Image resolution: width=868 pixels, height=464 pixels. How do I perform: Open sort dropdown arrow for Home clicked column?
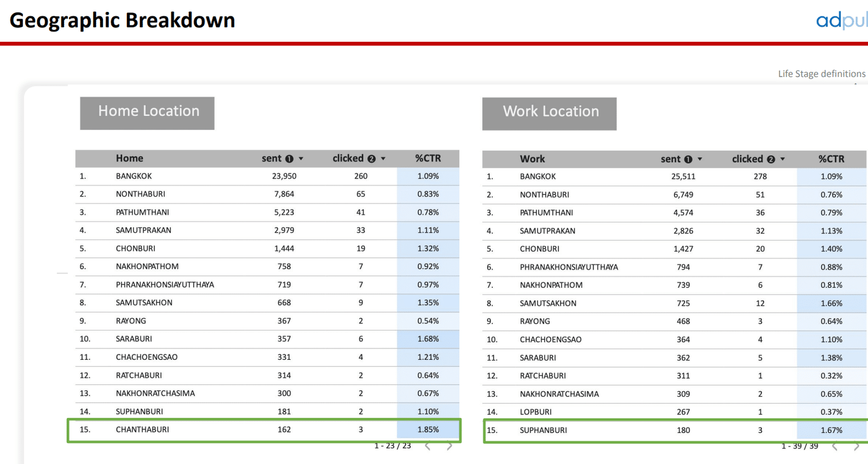click(x=383, y=159)
